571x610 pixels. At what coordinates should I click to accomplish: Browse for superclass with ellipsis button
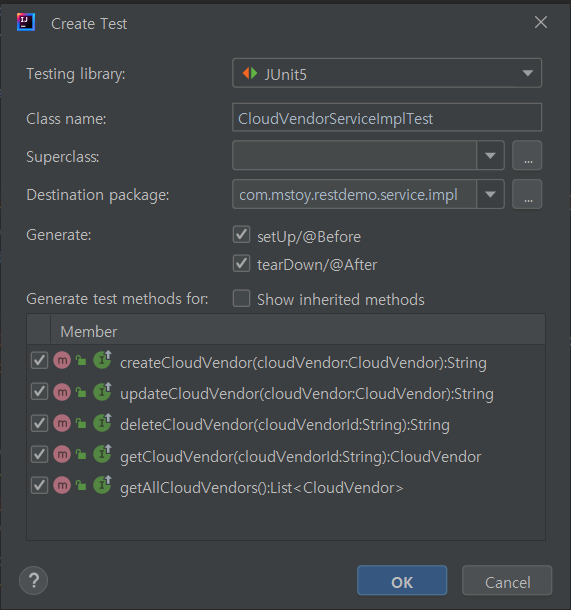tap(527, 156)
